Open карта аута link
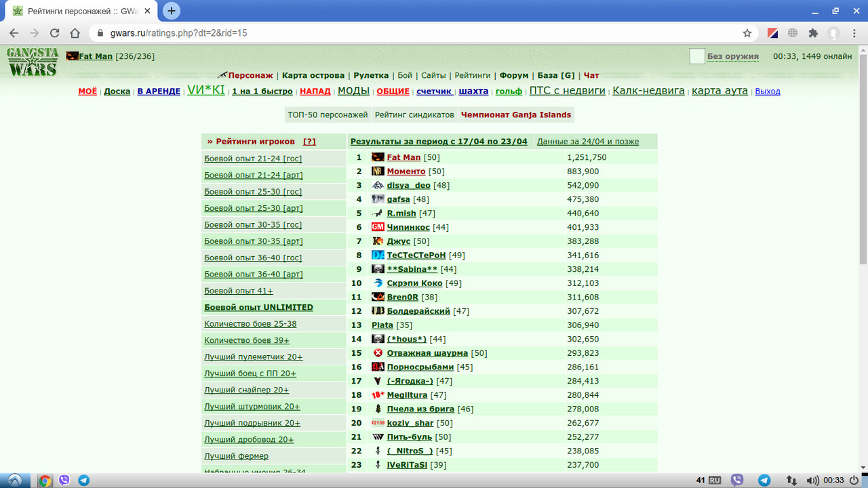 719,90
